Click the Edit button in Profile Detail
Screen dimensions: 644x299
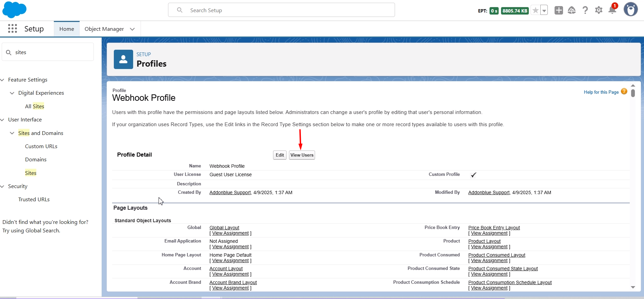pyautogui.click(x=280, y=155)
